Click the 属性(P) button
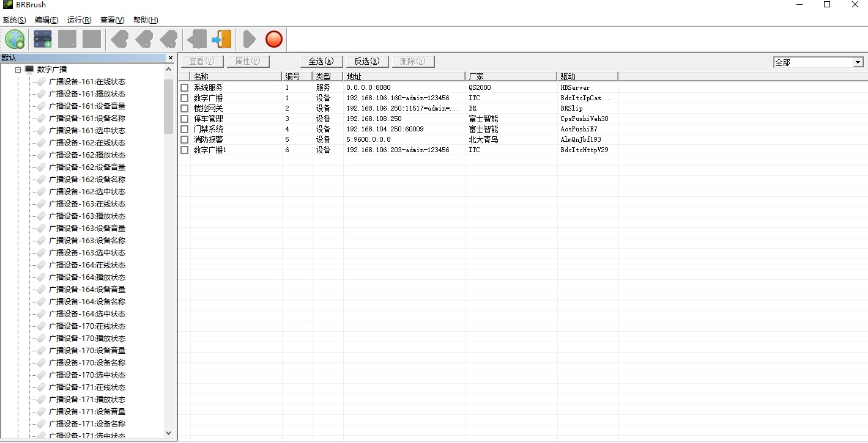Screen dimensions: 868x443 pyautogui.click(x=248, y=61)
